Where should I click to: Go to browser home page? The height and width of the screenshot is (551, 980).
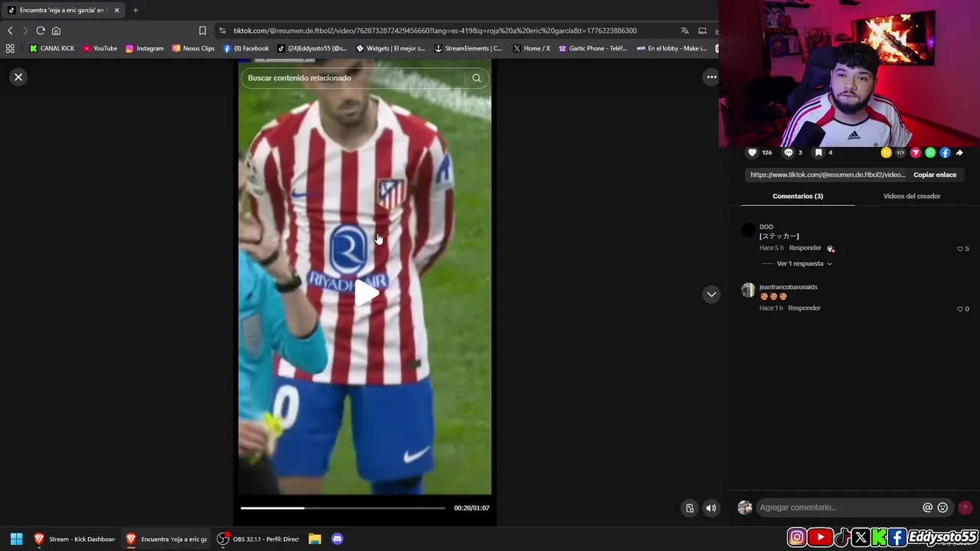pos(56,31)
